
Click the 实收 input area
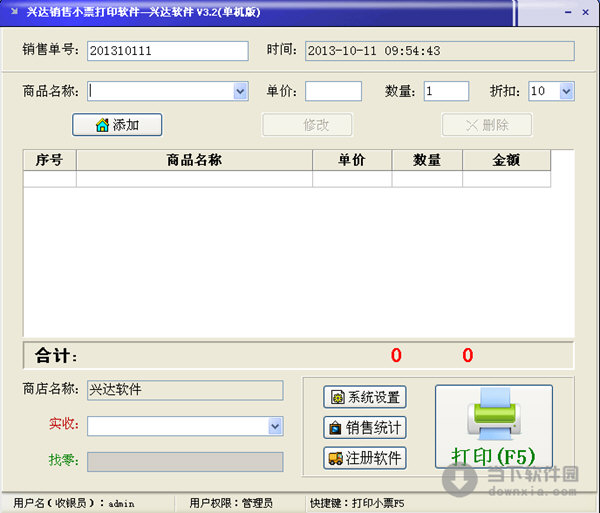coord(178,426)
